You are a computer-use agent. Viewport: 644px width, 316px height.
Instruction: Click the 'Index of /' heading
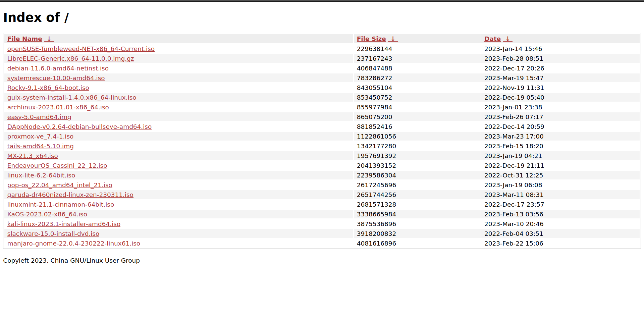[36, 17]
